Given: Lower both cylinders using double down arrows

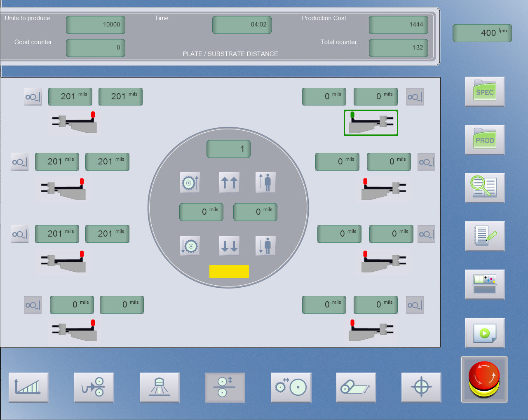Looking at the screenshot, I should 229,245.
